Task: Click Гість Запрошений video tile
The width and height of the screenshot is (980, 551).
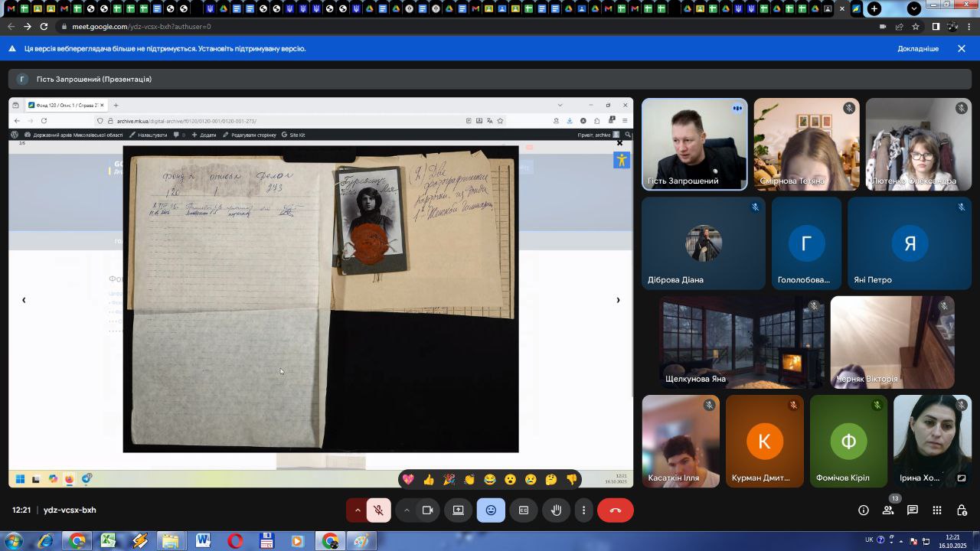Action: coord(694,144)
